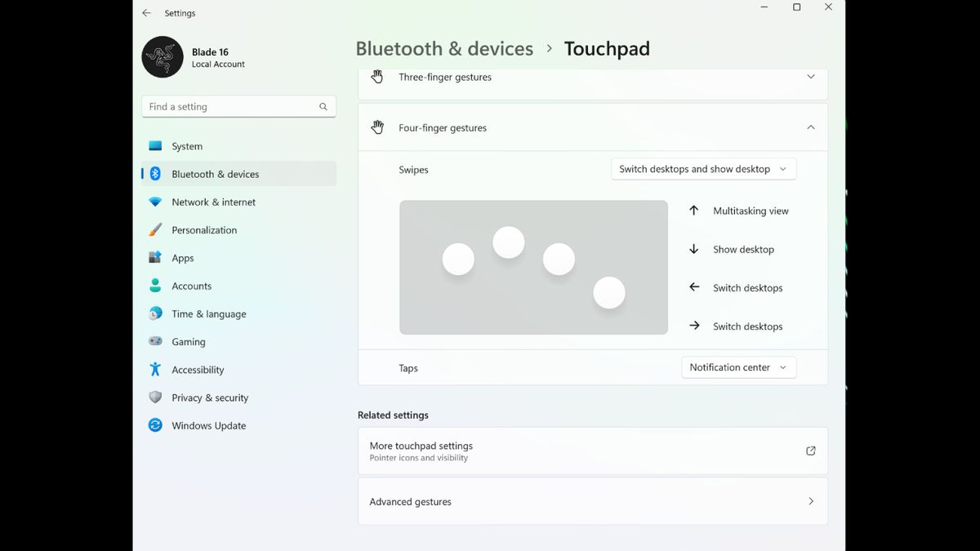Open Windows Update using its circular icon

(155, 425)
